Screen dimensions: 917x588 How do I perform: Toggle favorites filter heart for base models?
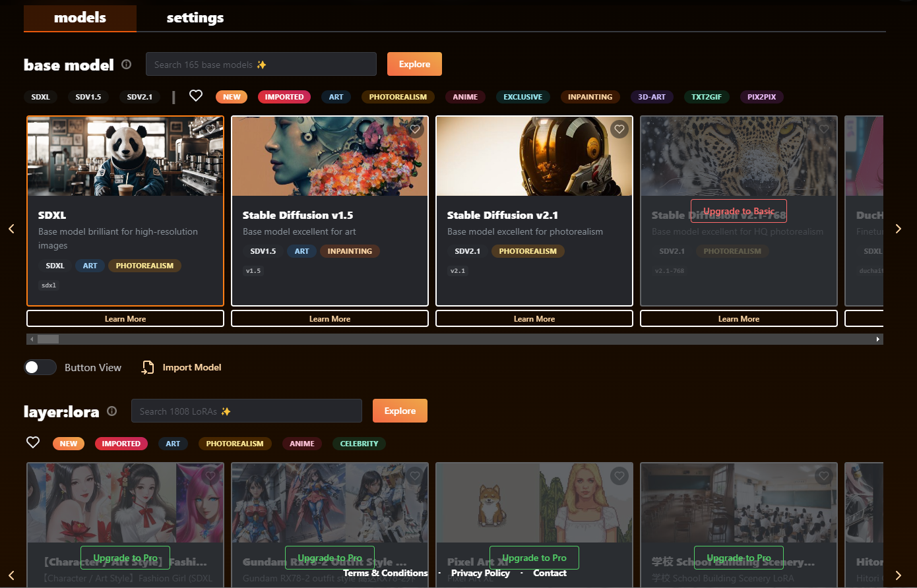coord(196,96)
